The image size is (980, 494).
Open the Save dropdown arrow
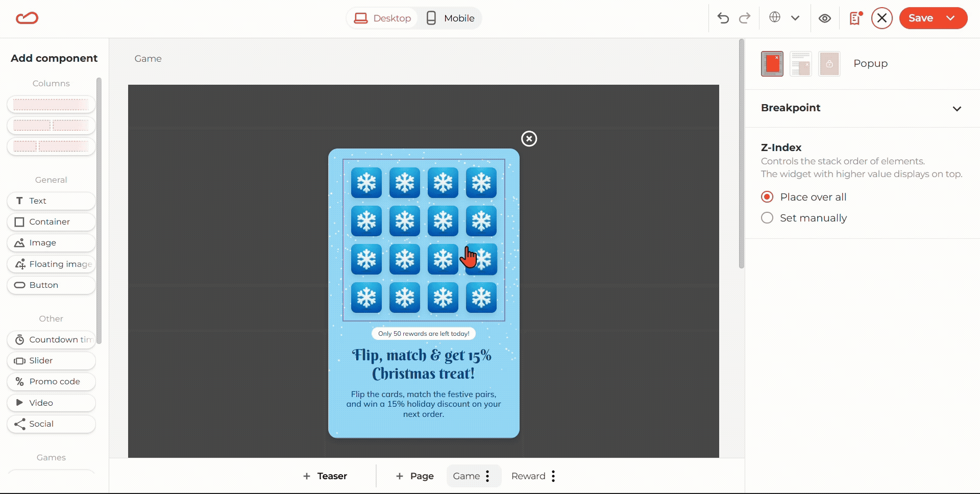click(x=950, y=18)
